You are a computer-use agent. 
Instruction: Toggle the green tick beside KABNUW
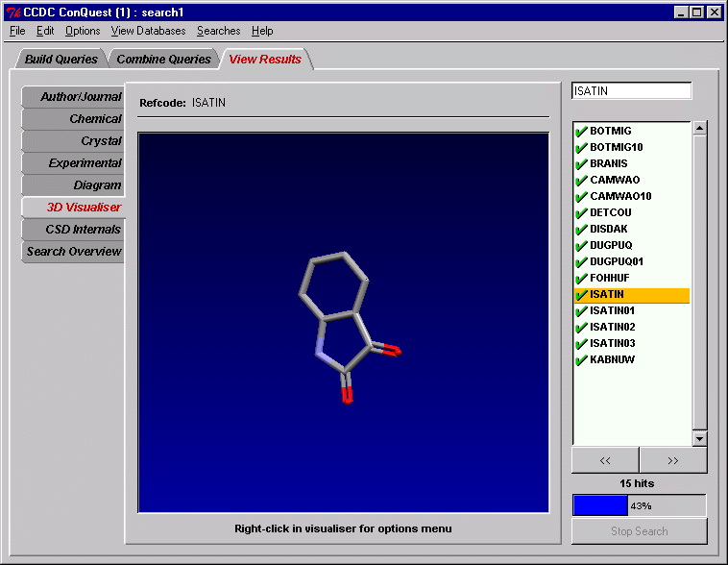point(581,360)
